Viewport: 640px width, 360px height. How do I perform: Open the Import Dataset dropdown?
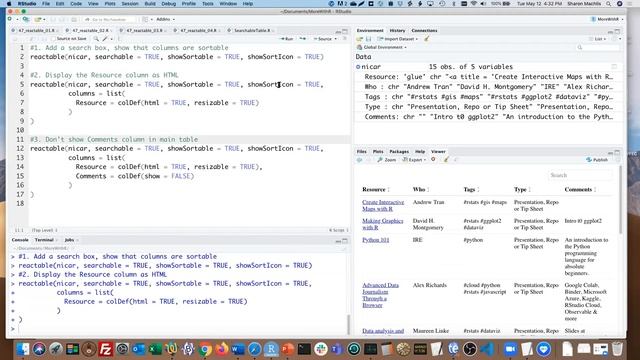pos(398,39)
